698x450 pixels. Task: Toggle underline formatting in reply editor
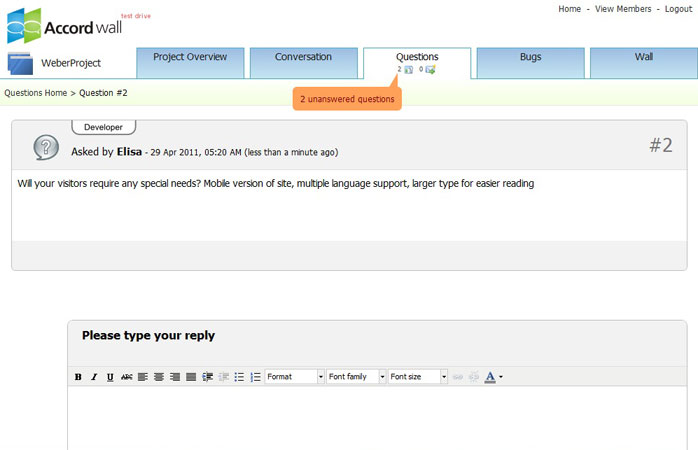pos(110,377)
